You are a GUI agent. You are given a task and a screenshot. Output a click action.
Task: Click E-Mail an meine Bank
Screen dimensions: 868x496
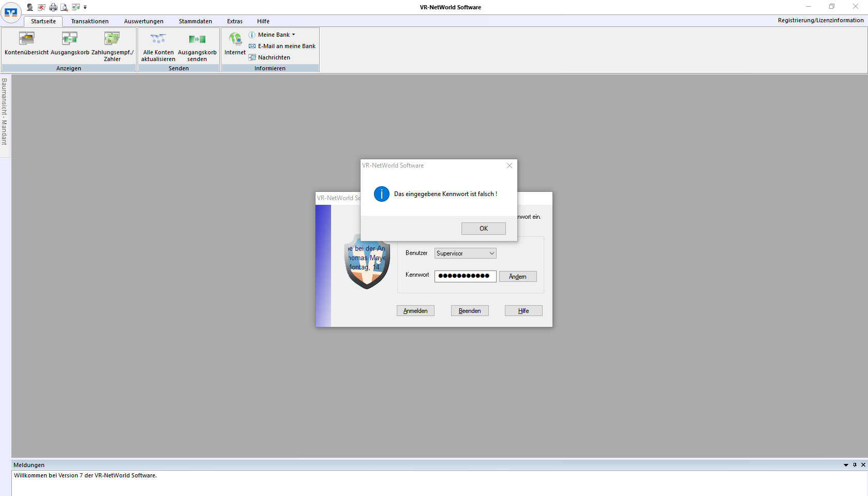[x=282, y=46]
